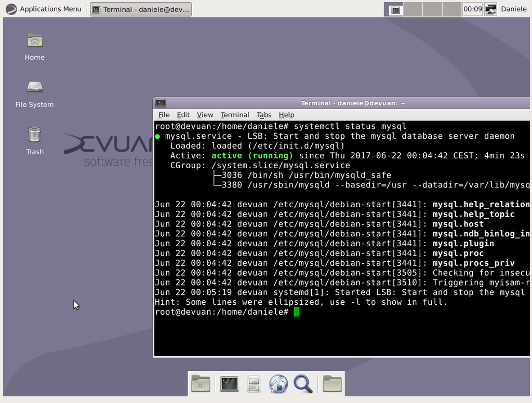Screen dimensions: 532x403
Task: Open the Edit menu in Terminal
Action: pyautogui.click(x=183, y=115)
